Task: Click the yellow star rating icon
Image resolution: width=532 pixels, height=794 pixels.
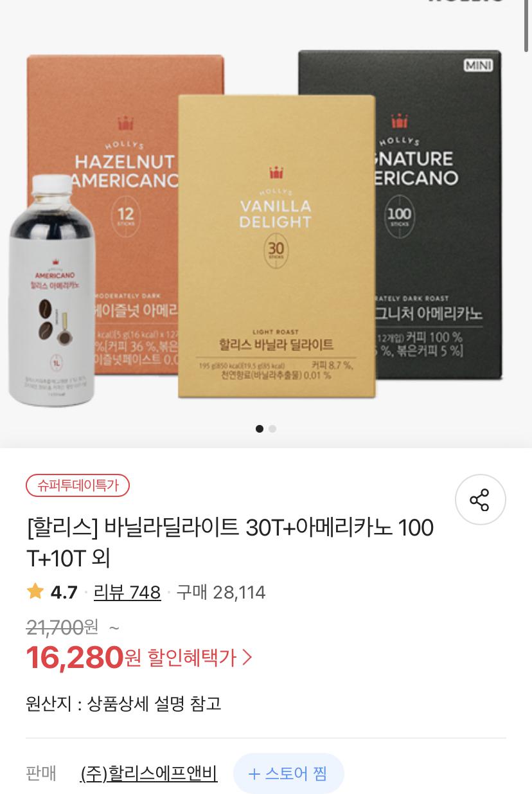Action: pyautogui.click(x=35, y=591)
